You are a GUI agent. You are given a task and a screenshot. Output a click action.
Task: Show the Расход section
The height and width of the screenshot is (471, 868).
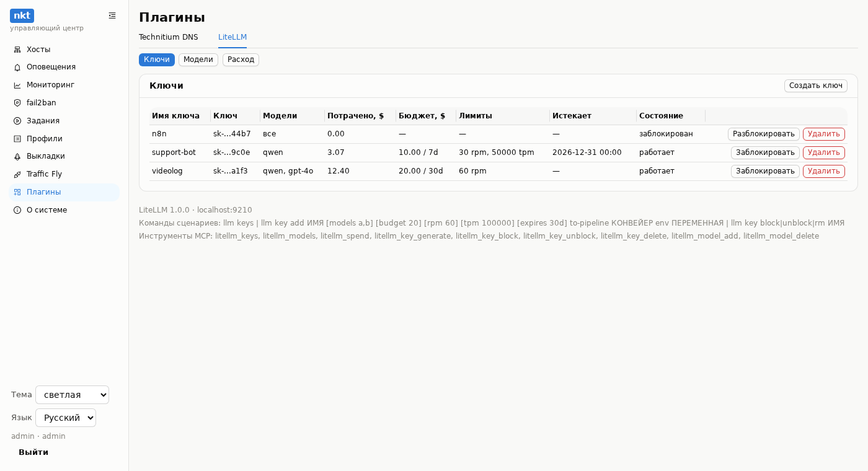pos(241,59)
